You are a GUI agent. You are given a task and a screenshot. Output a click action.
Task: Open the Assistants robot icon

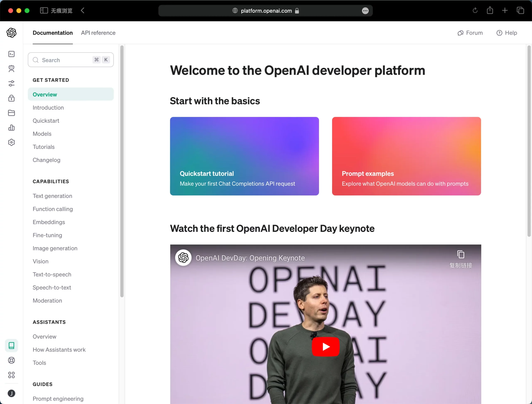tap(11, 69)
